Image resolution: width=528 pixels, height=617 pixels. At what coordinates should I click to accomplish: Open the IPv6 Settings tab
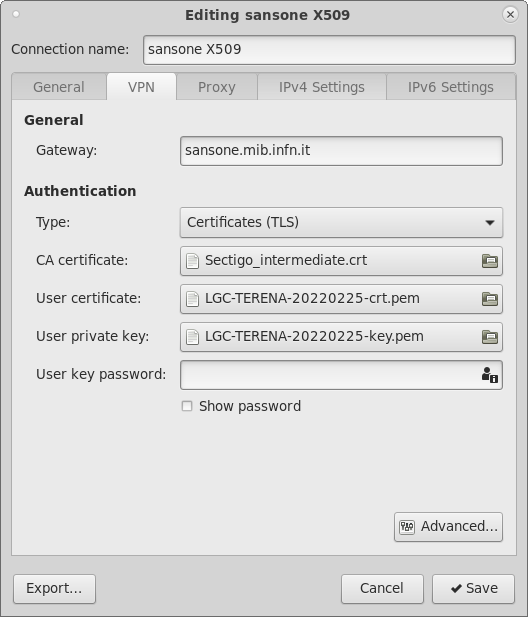(451, 87)
